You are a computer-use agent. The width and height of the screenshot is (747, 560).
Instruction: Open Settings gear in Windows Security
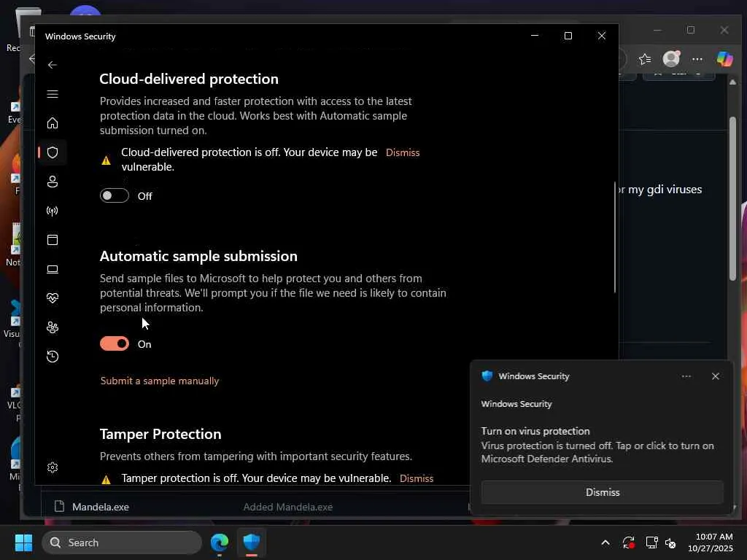coord(53,467)
